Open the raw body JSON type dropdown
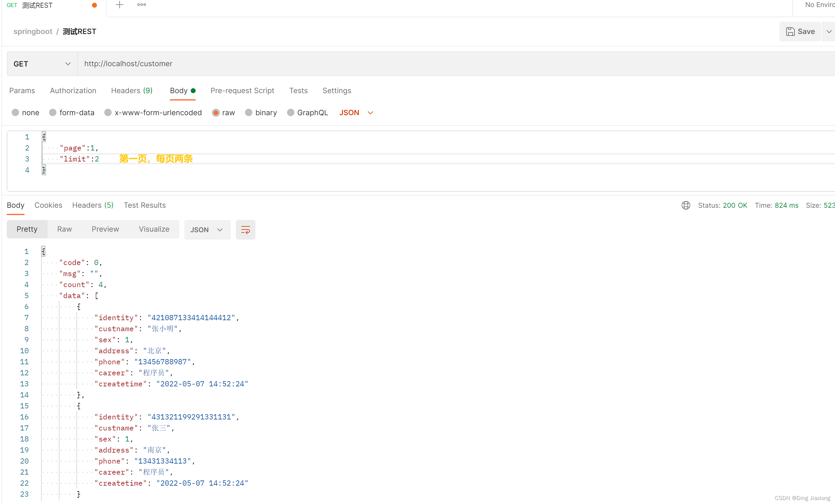Screen dimensions: 835x504 tap(356, 112)
